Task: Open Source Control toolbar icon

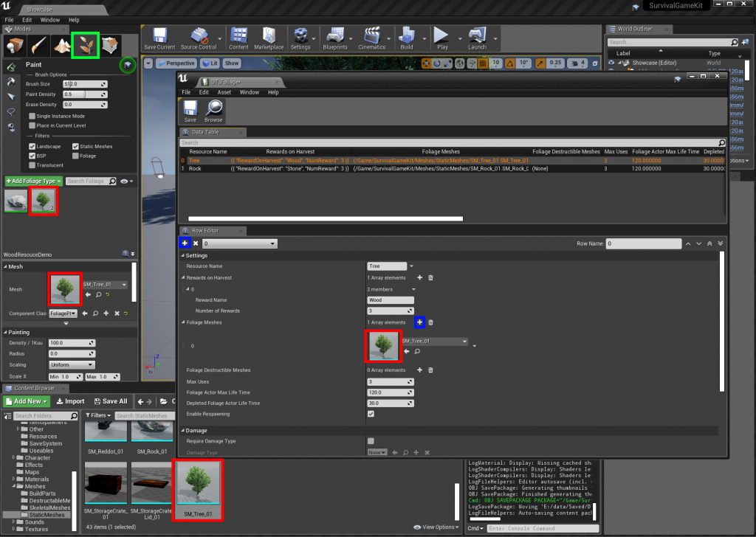Action: pos(199,38)
